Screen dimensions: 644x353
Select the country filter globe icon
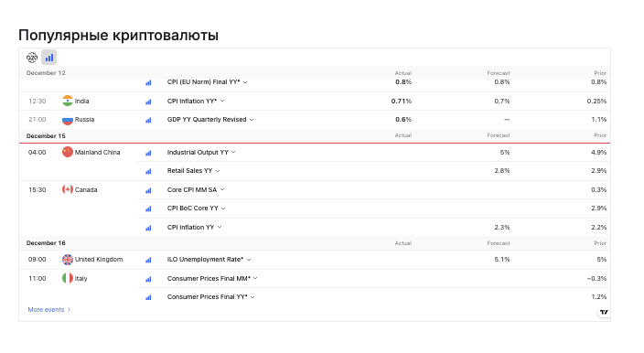coord(32,58)
